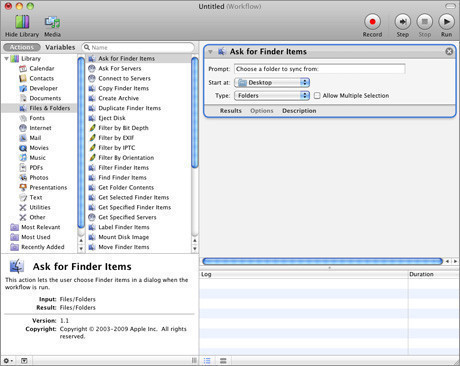The width and height of the screenshot is (460, 366).
Task: Show the variables view in log area
Action: click(223, 361)
